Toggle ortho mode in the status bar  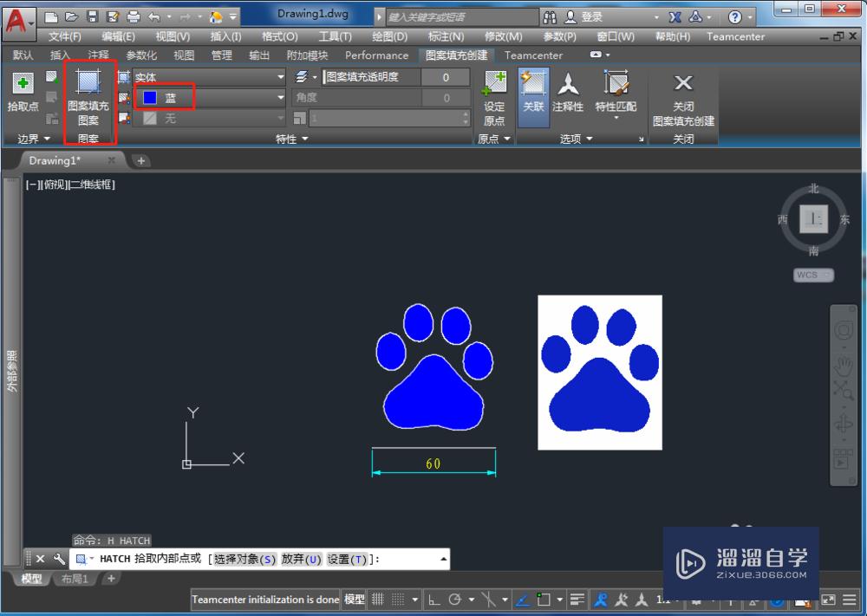pyautogui.click(x=433, y=600)
